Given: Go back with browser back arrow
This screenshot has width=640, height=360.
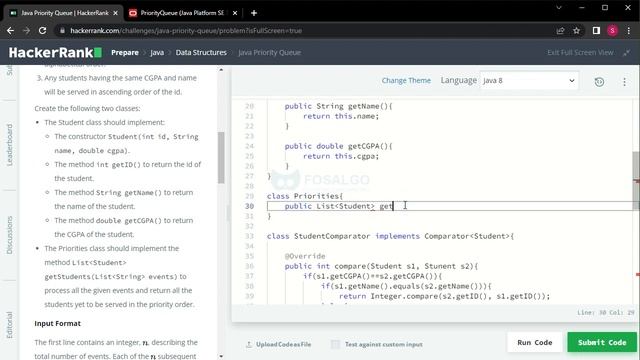Looking at the screenshot, I should click(11, 31).
